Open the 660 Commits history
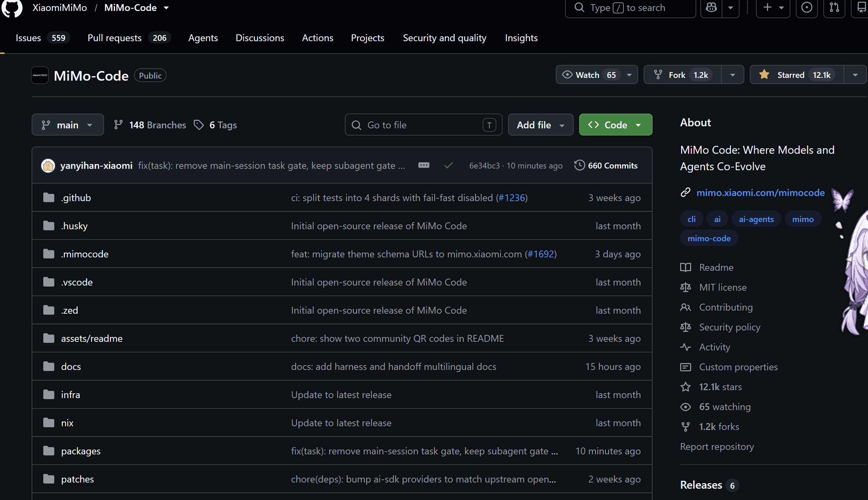Viewport: 868px width, 500px height. 606,165
